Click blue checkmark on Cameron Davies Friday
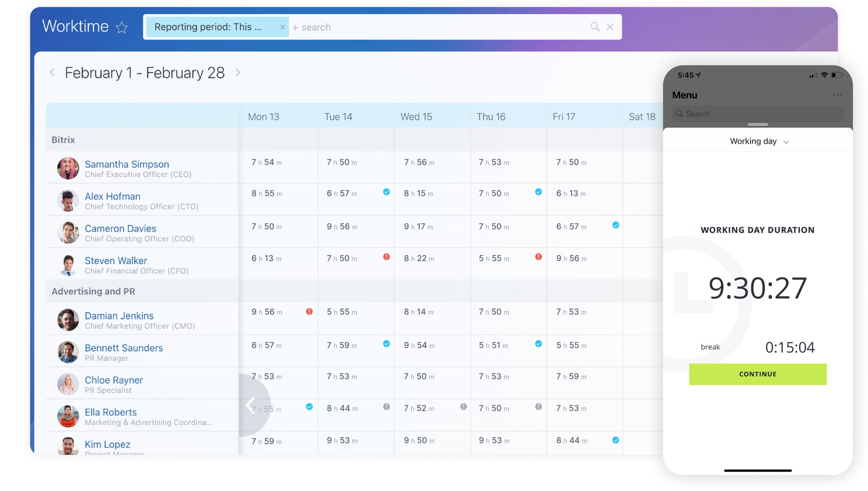 pyautogui.click(x=615, y=225)
